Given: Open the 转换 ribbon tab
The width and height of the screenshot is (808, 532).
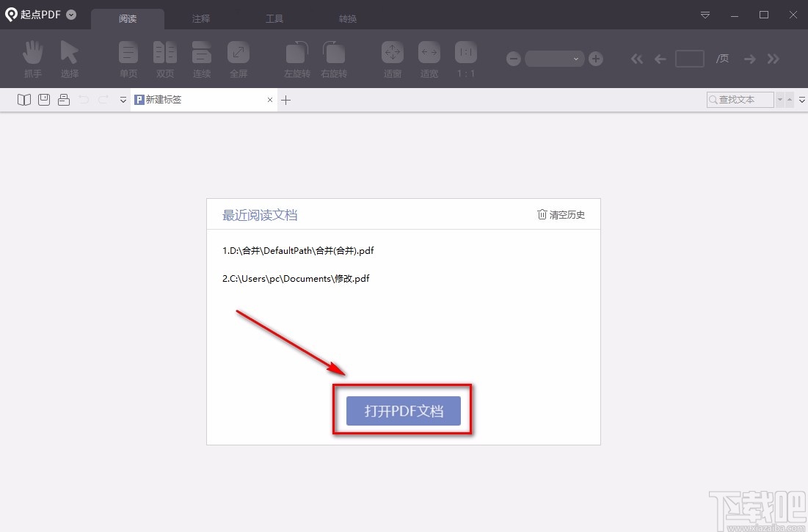Looking at the screenshot, I should point(347,18).
